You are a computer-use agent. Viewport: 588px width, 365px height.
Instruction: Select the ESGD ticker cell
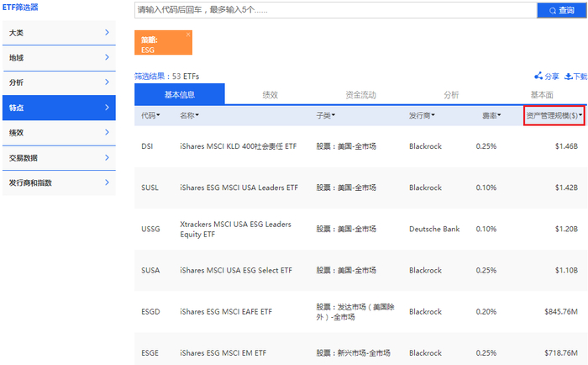click(150, 311)
